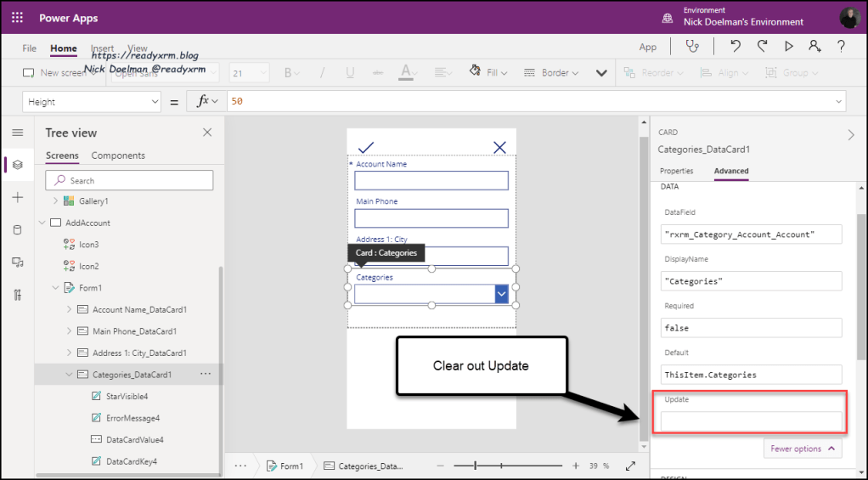Click the Update property input field
The image size is (868, 480).
point(751,421)
